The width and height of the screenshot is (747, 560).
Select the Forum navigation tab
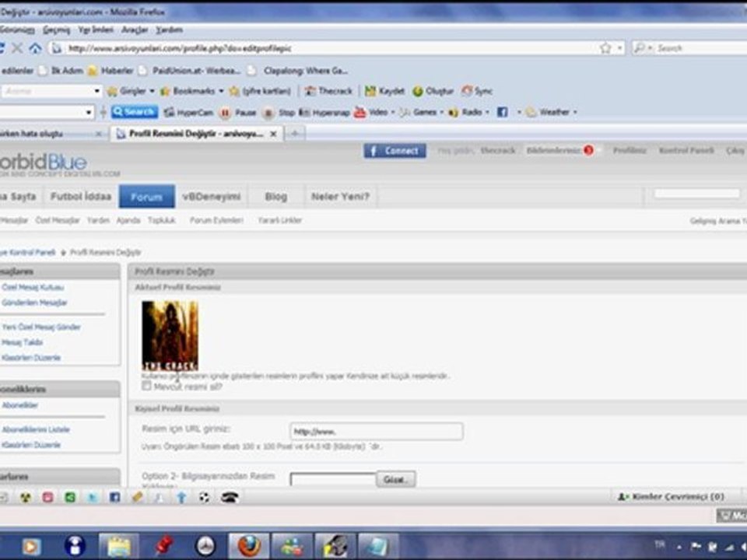coord(147,197)
